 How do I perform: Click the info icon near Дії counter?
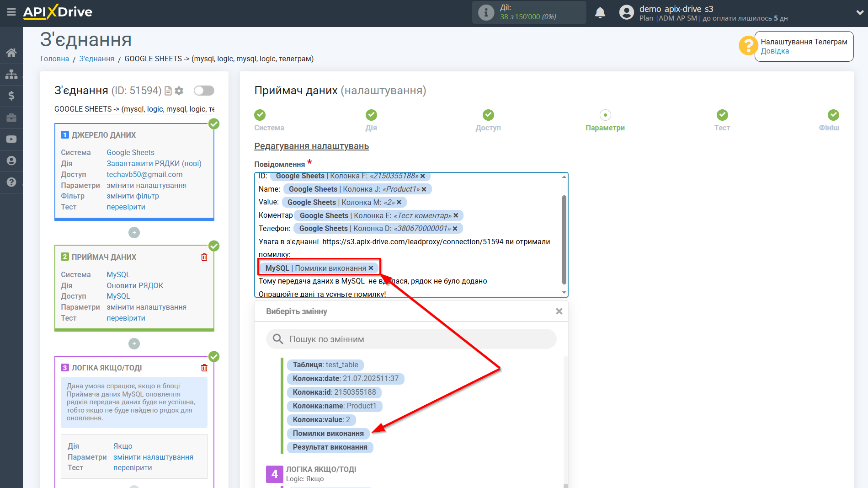click(x=486, y=12)
